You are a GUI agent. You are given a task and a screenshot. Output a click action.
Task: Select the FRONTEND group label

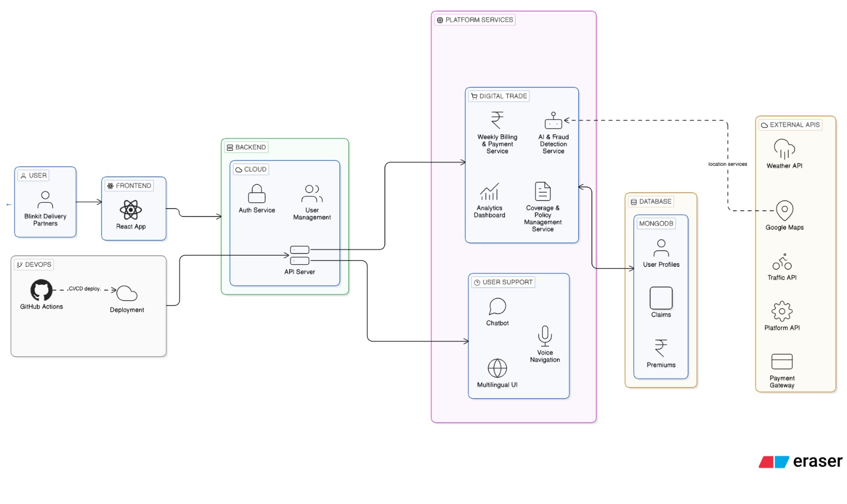[x=129, y=186]
